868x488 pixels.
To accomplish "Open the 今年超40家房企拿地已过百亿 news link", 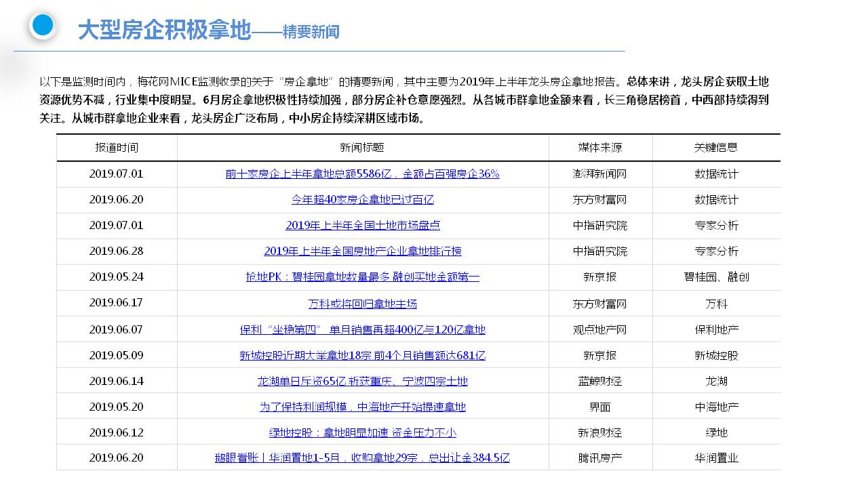I will click(x=362, y=200).
